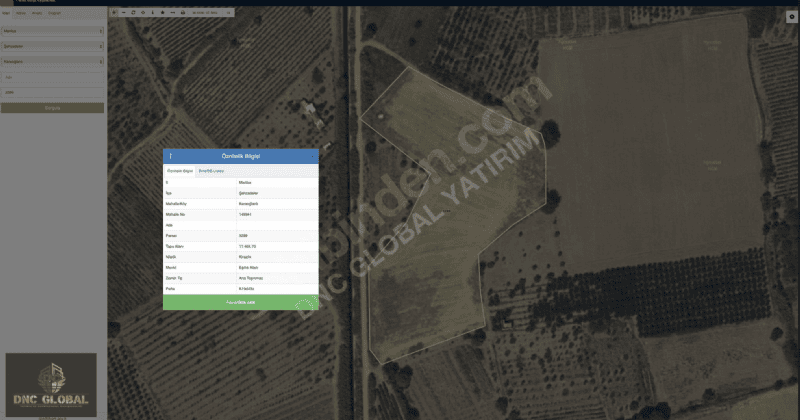Image resolution: width=800 pixels, height=420 pixels.
Task: Select the Mahalle/Köy row value
Action: pyautogui.click(x=248, y=204)
